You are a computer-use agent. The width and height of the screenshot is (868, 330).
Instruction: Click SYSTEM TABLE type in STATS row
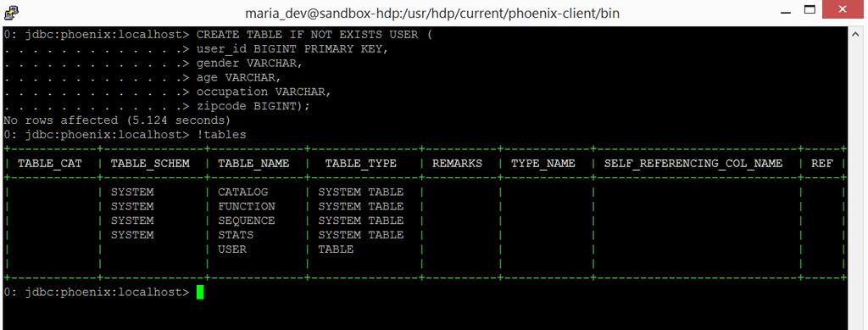361,235
